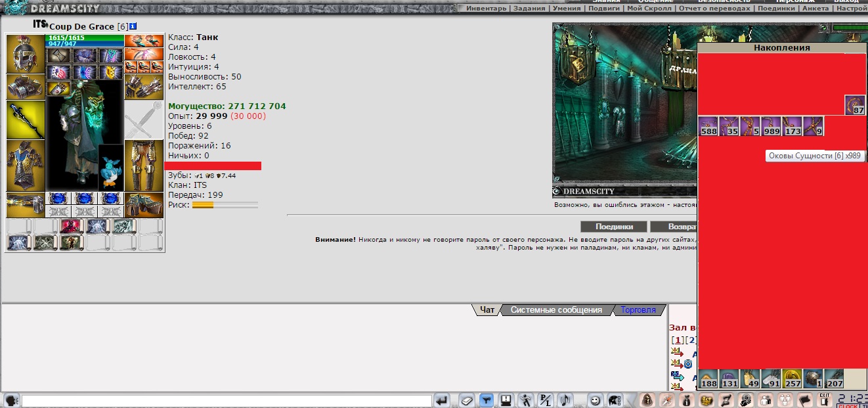Screen dimensions: 868x408
Task: Click the chat message input field
Action: coord(227,400)
